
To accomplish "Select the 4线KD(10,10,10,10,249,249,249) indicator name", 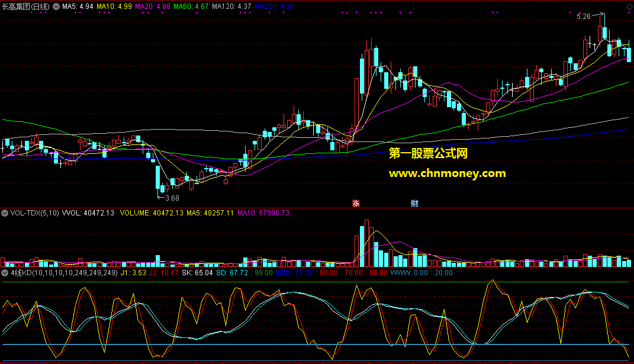I will [65, 273].
